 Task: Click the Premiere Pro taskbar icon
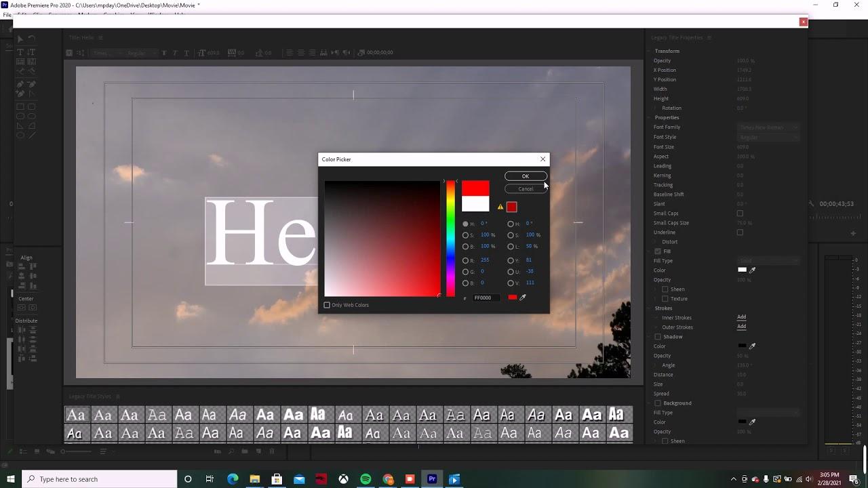432,479
